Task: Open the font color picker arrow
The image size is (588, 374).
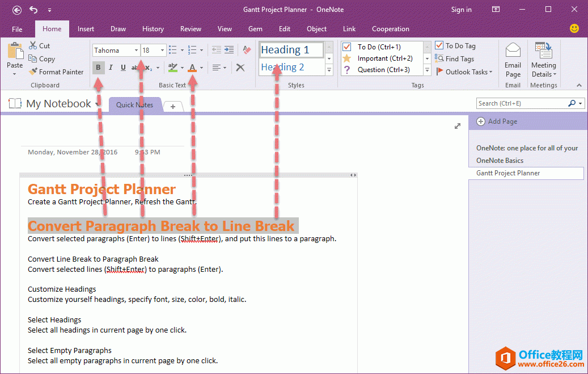Action: [201, 67]
